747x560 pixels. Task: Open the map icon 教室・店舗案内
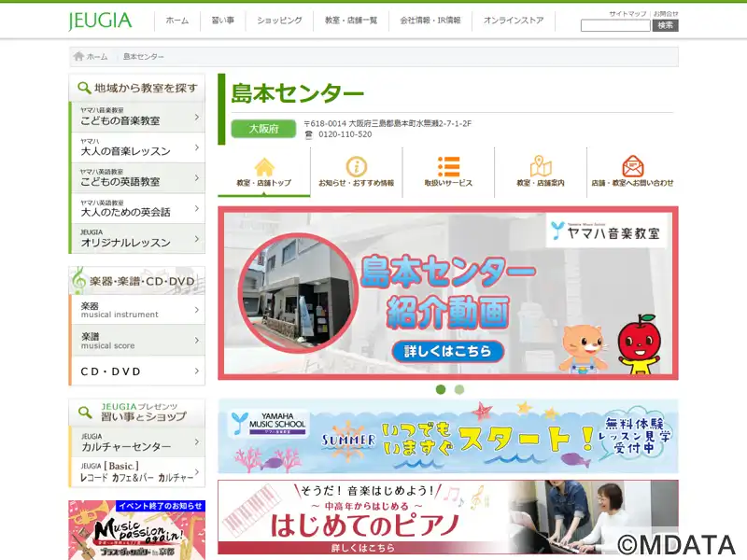tap(541, 167)
